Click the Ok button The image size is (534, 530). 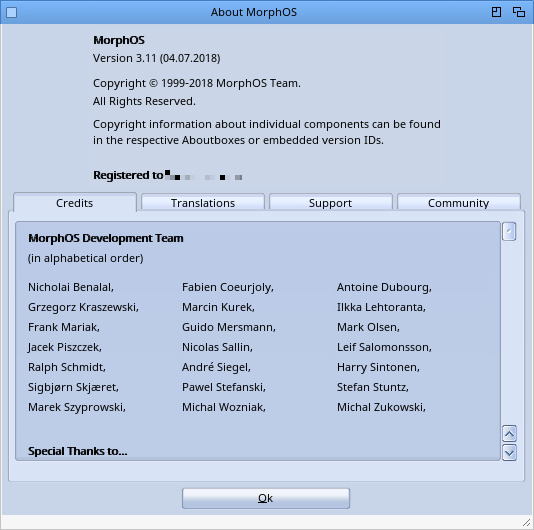[x=266, y=498]
